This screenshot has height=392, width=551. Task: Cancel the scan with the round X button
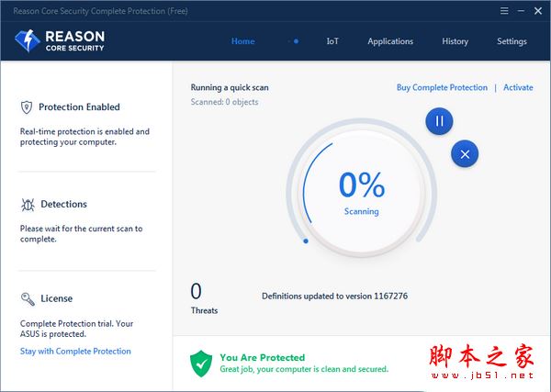465,154
